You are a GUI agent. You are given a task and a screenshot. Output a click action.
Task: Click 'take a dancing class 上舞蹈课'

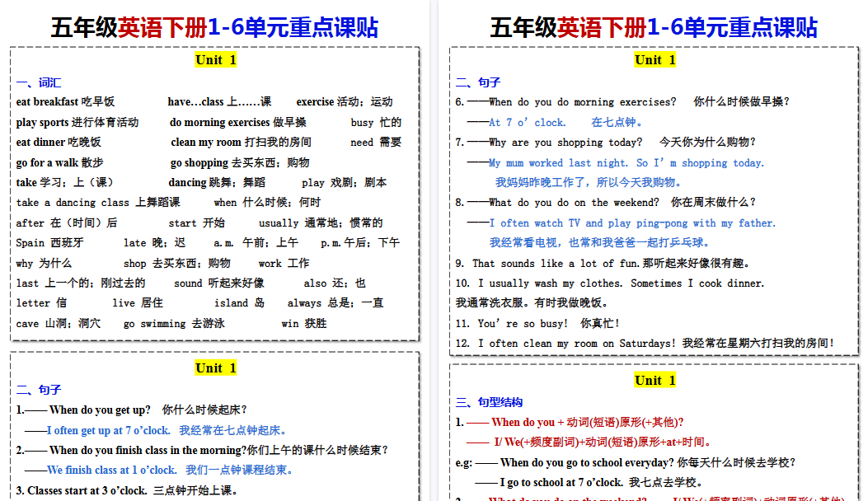[x=98, y=203]
